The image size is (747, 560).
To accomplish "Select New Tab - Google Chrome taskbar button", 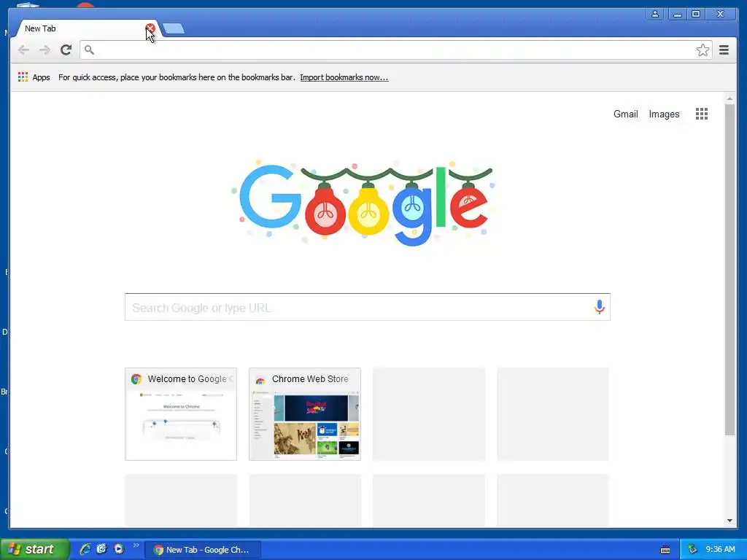I will (203, 550).
